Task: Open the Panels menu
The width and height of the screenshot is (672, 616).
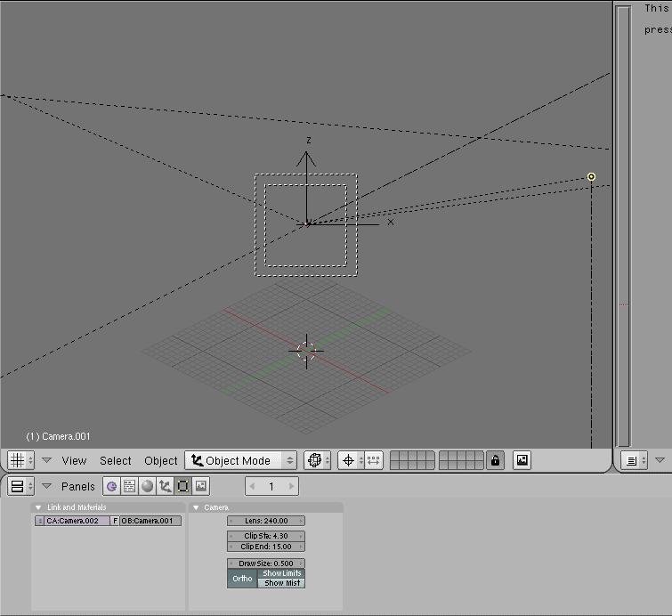Action: (78, 487)
